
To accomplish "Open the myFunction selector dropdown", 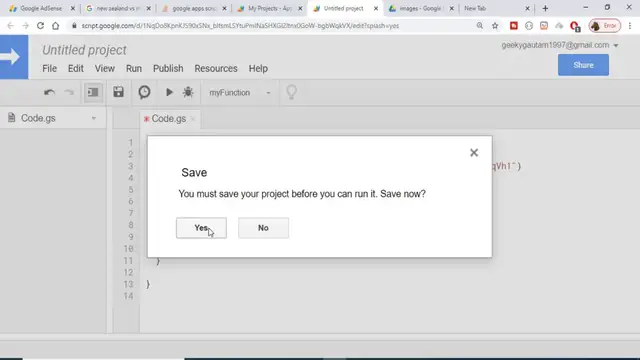I will 240,93.
